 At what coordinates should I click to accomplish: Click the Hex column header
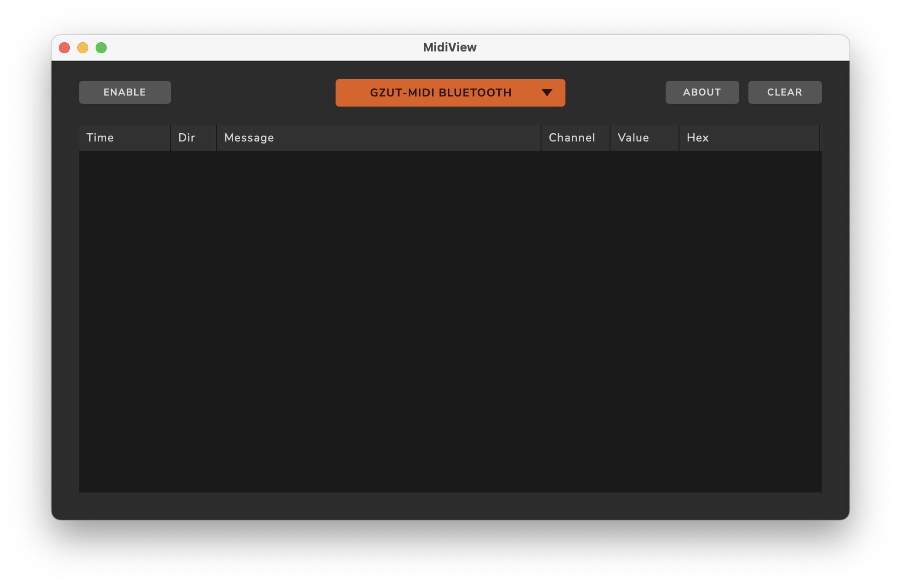pos(749,138)
